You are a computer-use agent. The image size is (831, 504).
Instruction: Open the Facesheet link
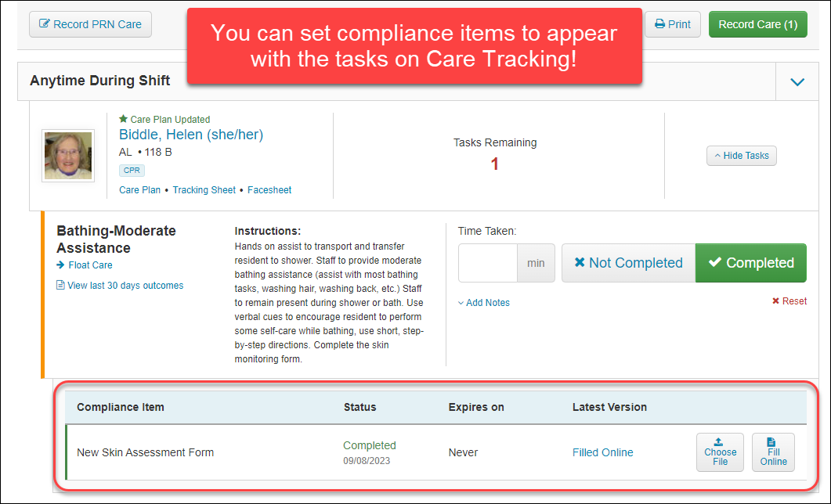[x=269, y=190]
